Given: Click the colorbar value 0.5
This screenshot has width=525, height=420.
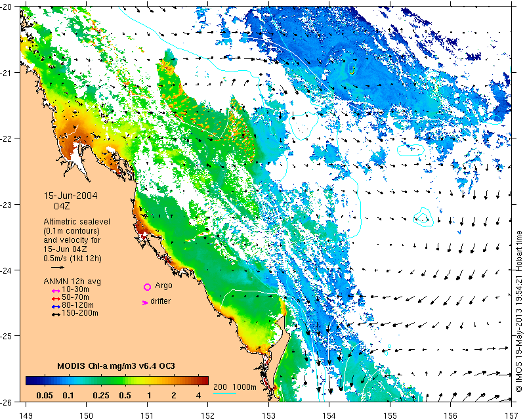Looking at the screenshot, I should [x=125, y=396].
